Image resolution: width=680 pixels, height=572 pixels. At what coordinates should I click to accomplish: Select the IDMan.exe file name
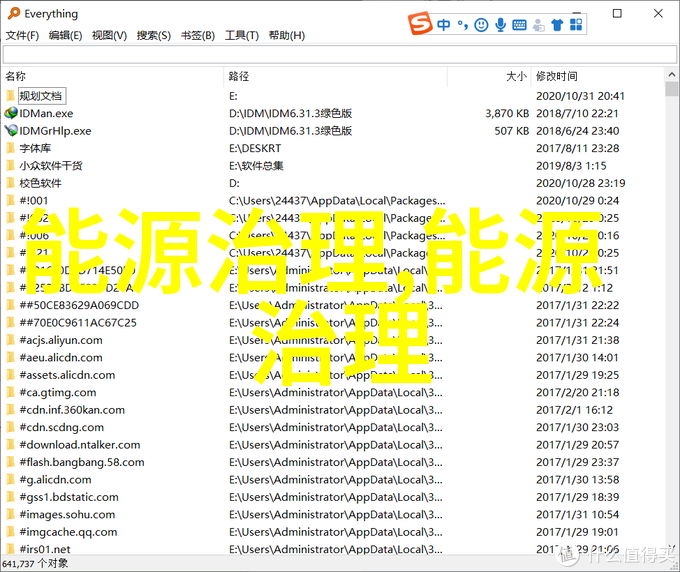click(x=46, y=113)
